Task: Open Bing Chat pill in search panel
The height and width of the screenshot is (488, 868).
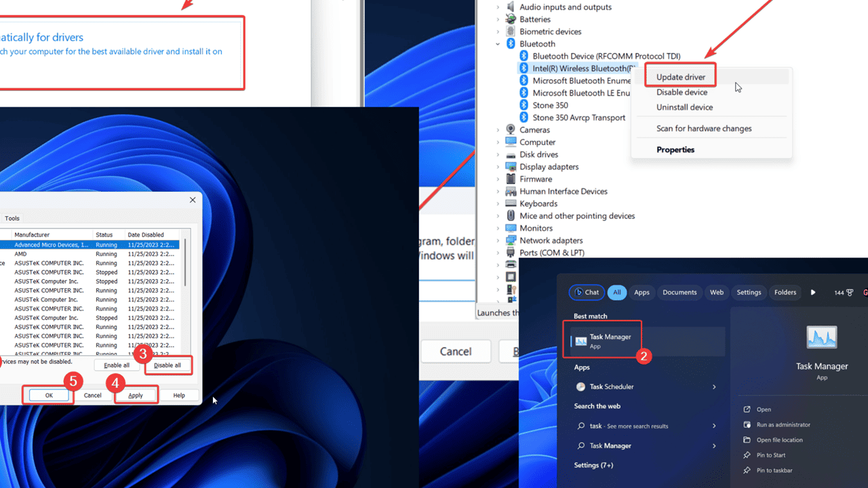Action: click(587, 293)
